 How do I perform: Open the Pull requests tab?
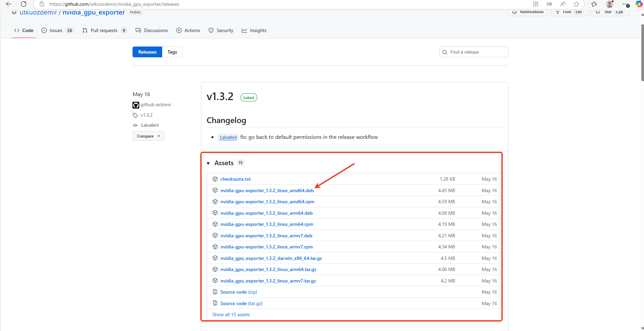click(104, 30)
